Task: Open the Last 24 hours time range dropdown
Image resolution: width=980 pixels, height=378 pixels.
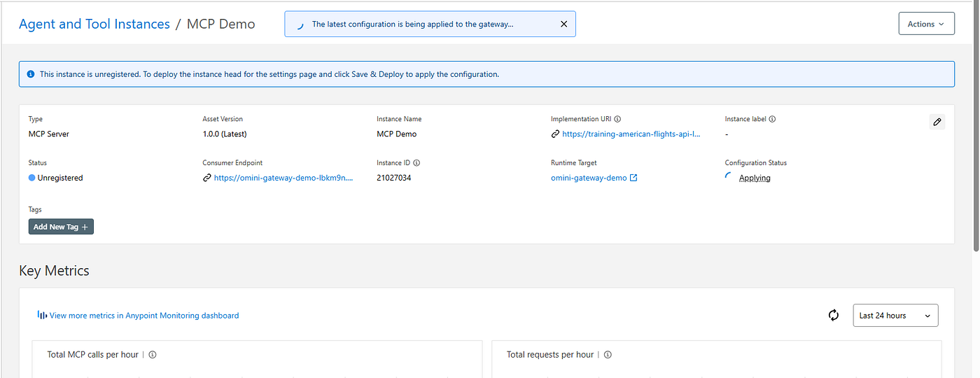Action: (895, 316)
